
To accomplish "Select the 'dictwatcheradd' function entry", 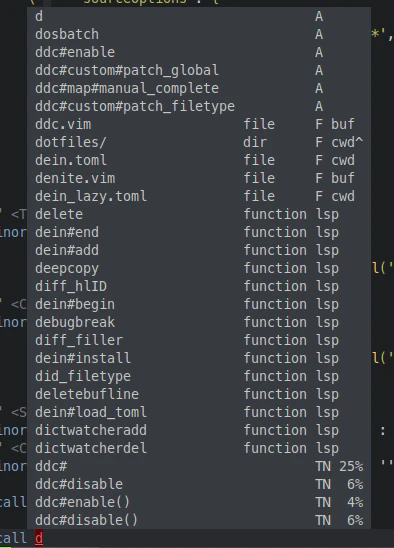I will (199, 430).
